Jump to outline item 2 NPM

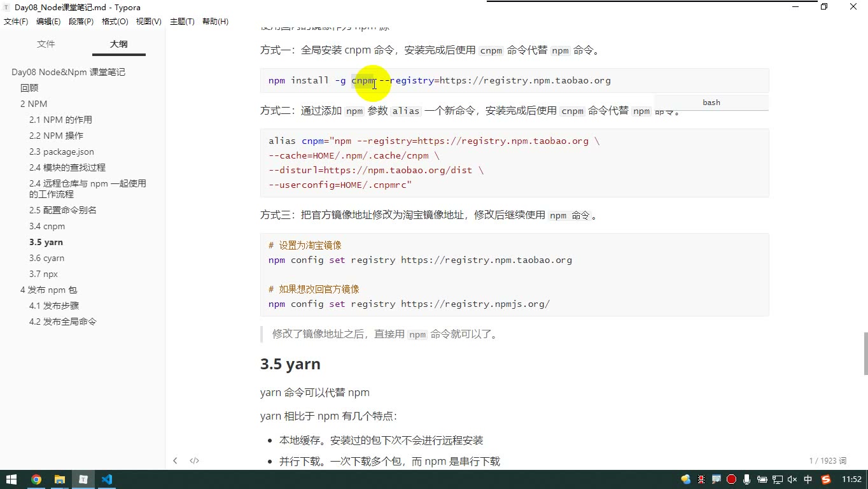34,104
